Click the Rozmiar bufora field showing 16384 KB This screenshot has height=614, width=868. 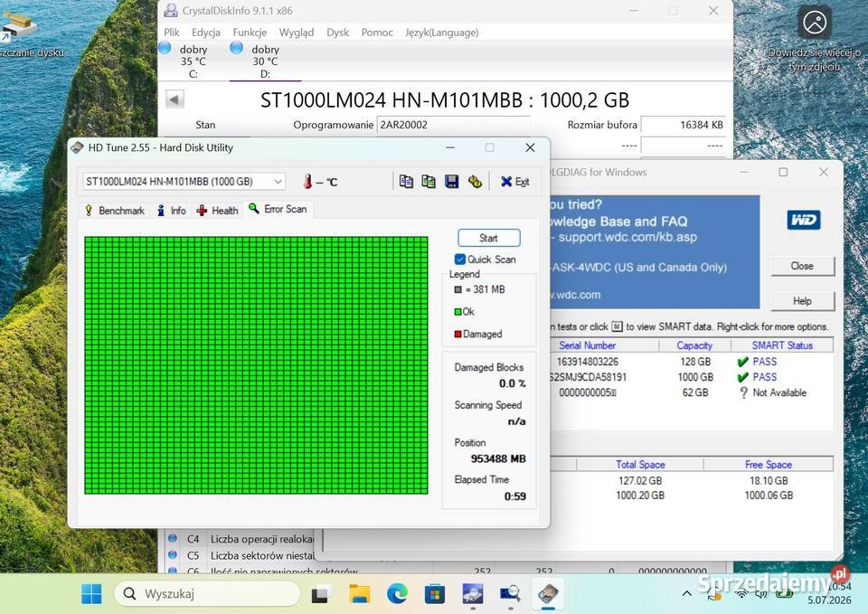click(684, 125)
